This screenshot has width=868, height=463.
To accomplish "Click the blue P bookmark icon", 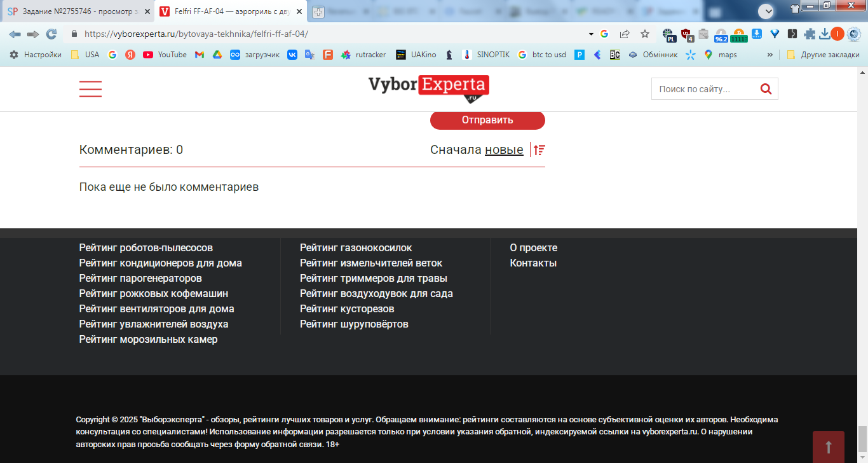I will [580, 55].
